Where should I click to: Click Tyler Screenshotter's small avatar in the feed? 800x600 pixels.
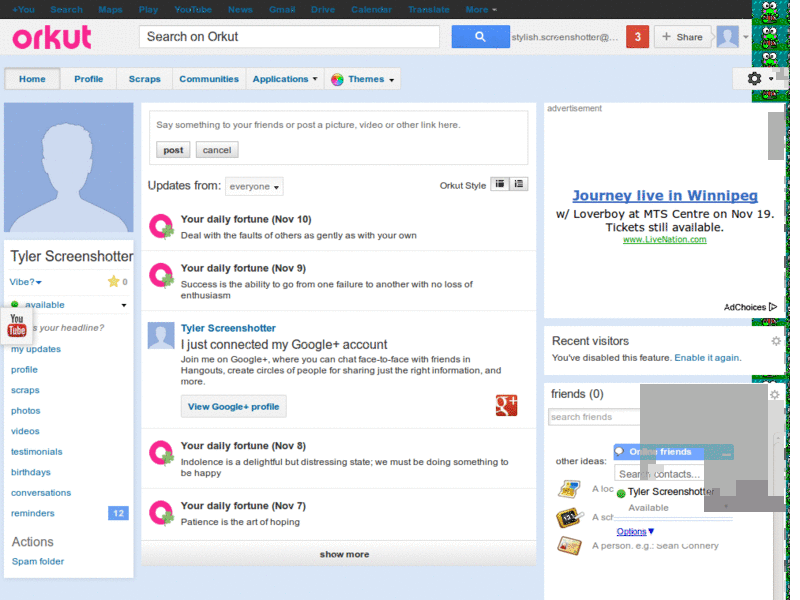click(161, 335)
